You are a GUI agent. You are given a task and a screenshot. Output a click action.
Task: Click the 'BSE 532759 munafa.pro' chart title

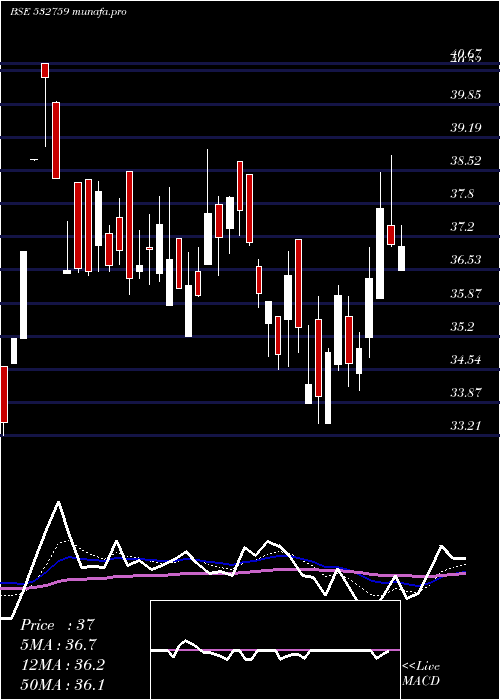(68, 12)
